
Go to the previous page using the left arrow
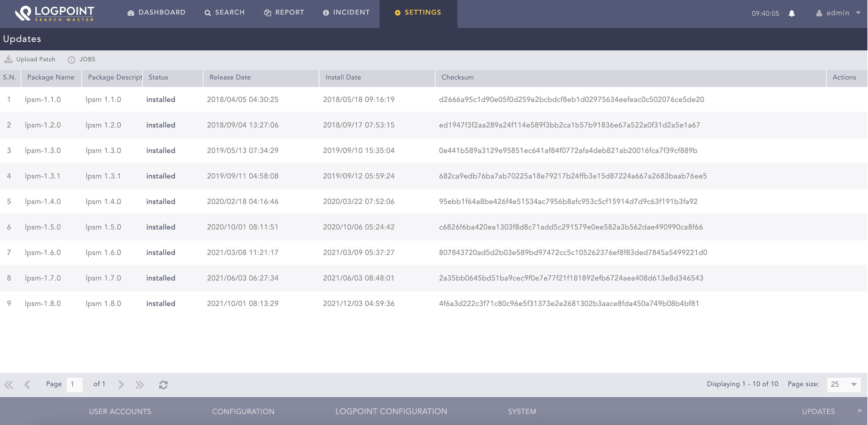point(27,385)
